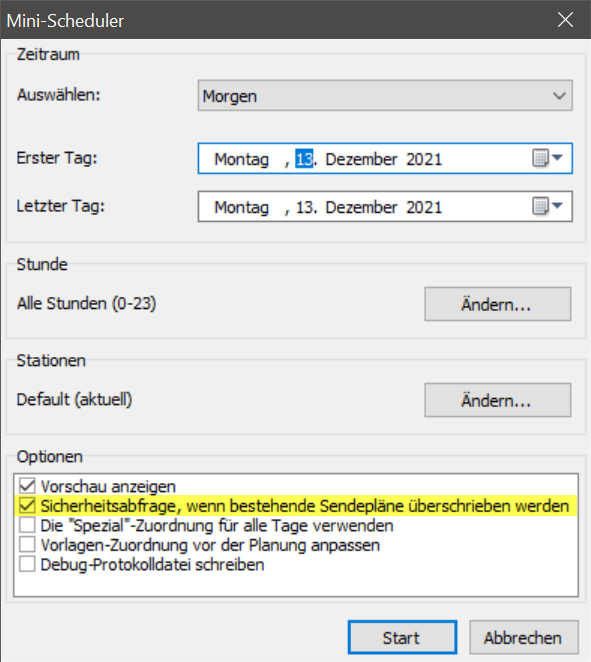Click Ändern button for Stationen
This screenshot has height=662, width=591.
498,400
